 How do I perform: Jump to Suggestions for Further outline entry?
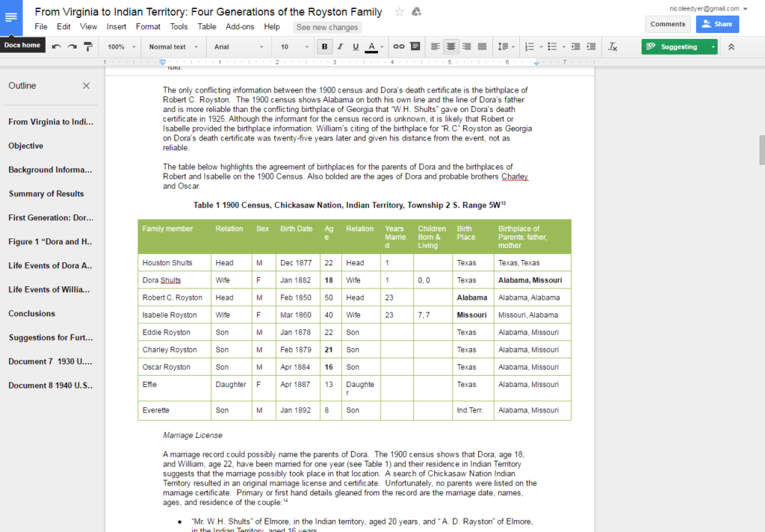(50, 337)
